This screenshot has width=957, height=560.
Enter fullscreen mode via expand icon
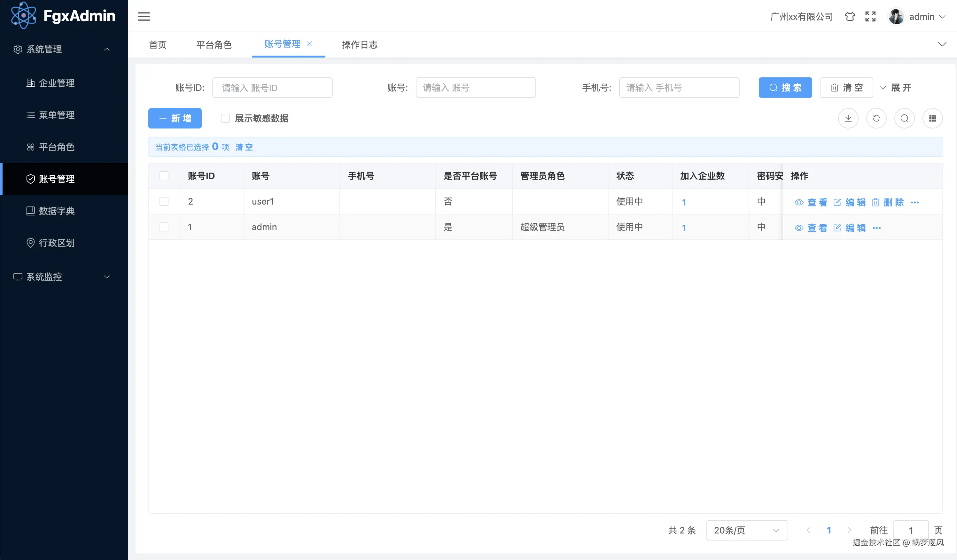pos(870,16)
